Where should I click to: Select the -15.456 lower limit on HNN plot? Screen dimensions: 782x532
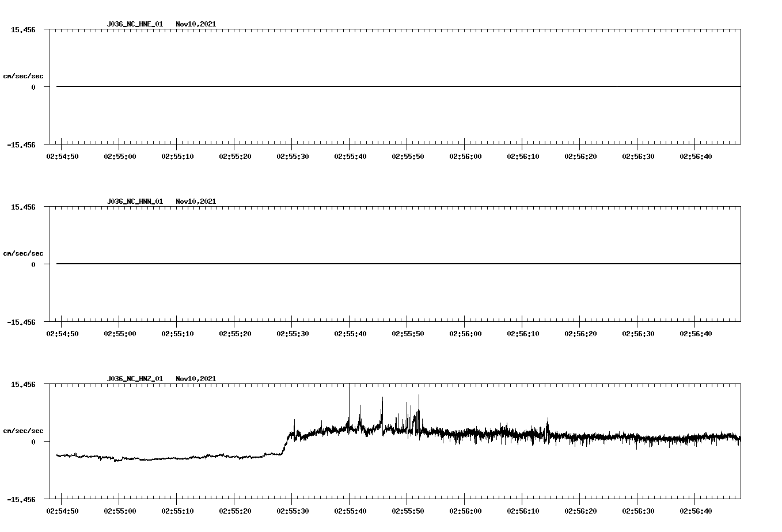click(21, 322)
